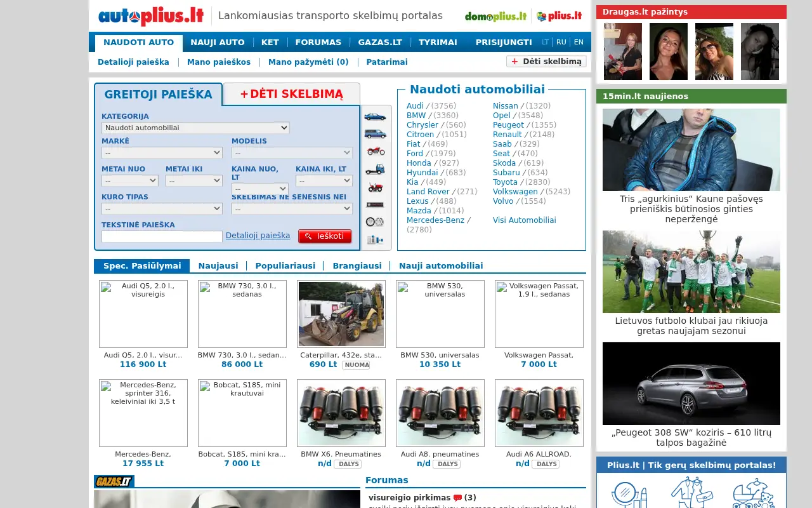Open the plius.lt logo link
This screenshot has height=508, width=812.
pos(559,16)
